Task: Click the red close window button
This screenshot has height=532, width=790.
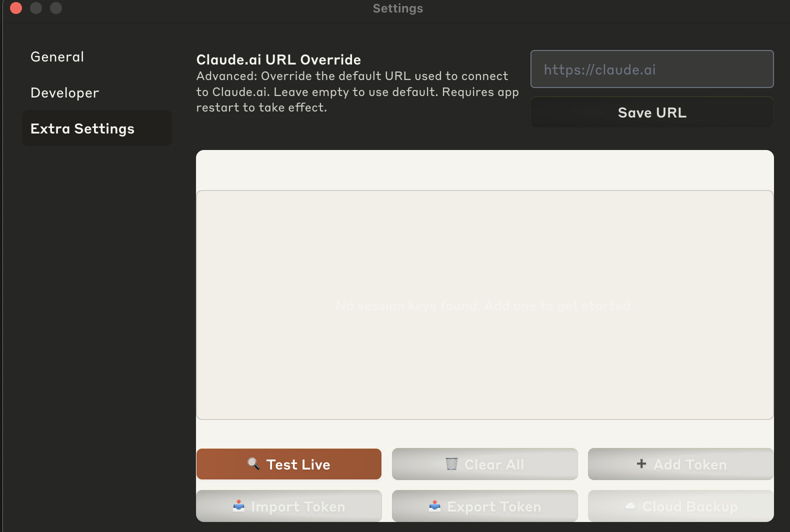Action: click(16, 8)
